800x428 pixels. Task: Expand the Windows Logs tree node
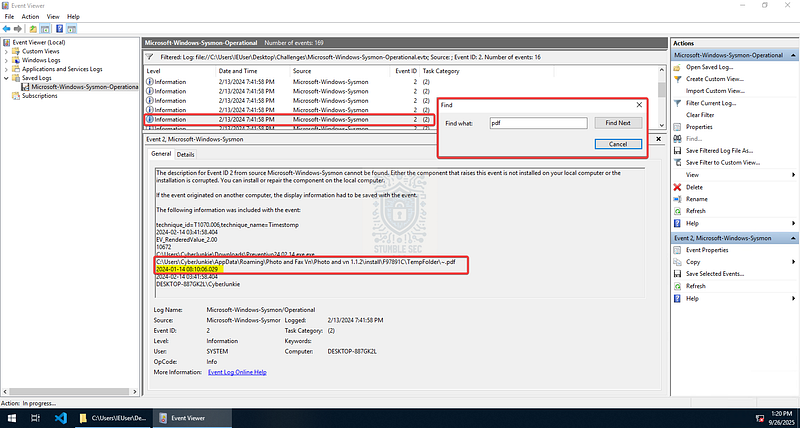6,60
